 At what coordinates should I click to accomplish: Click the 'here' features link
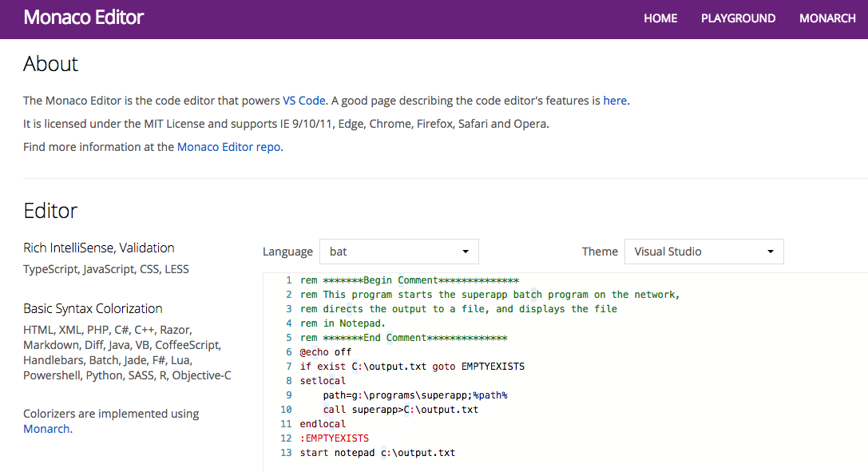(615, 101)
